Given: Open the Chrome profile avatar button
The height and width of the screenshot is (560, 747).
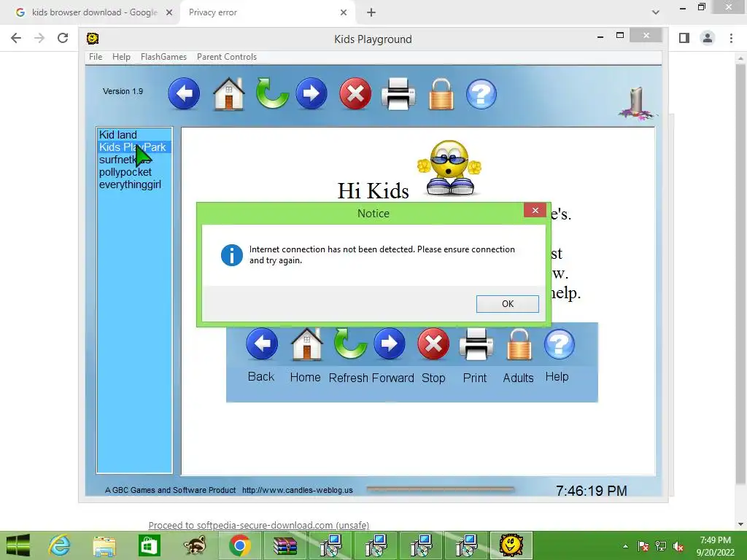Looking at the screenshot, I should coord(708,38).
